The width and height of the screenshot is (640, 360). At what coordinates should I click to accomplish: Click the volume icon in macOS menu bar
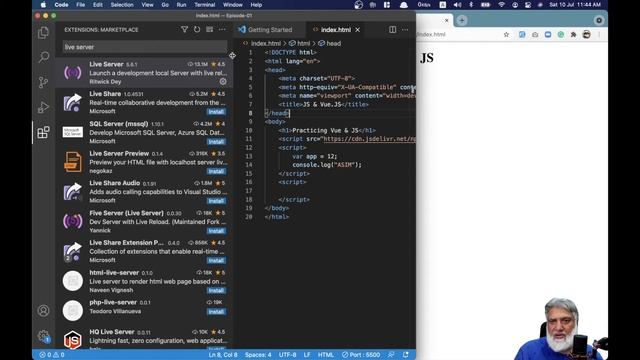(x=458, y=5)
